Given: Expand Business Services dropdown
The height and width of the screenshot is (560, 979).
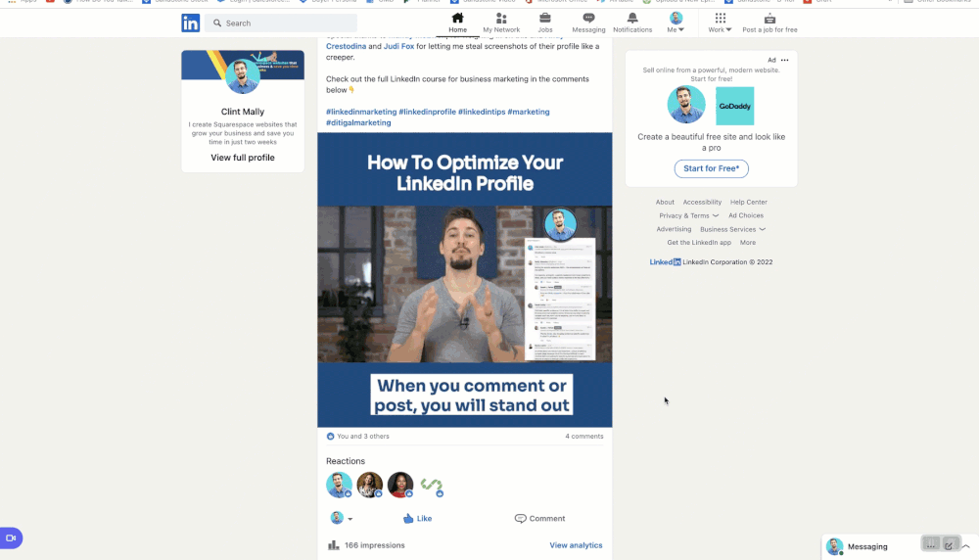Looking at the screenshot, I should [x=732, y=229].
